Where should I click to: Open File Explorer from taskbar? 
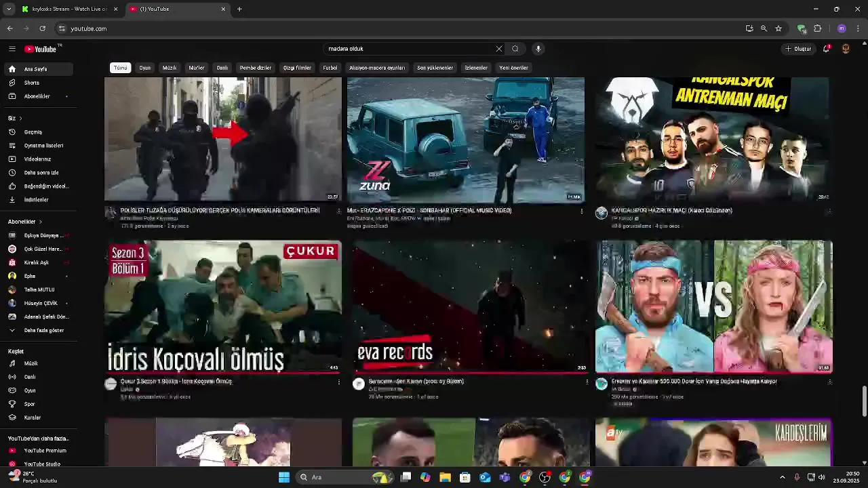[445, 477]
